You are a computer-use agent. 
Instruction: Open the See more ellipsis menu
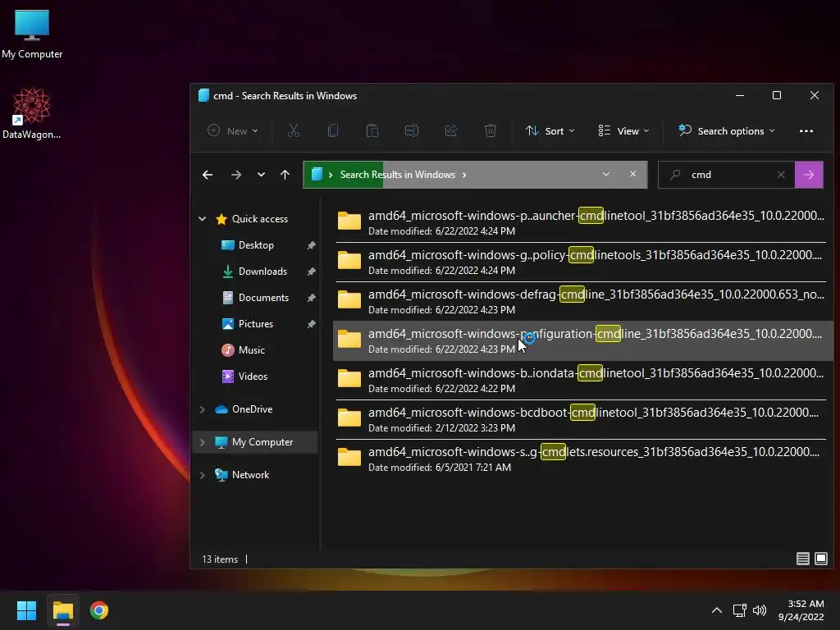(806, 131)
